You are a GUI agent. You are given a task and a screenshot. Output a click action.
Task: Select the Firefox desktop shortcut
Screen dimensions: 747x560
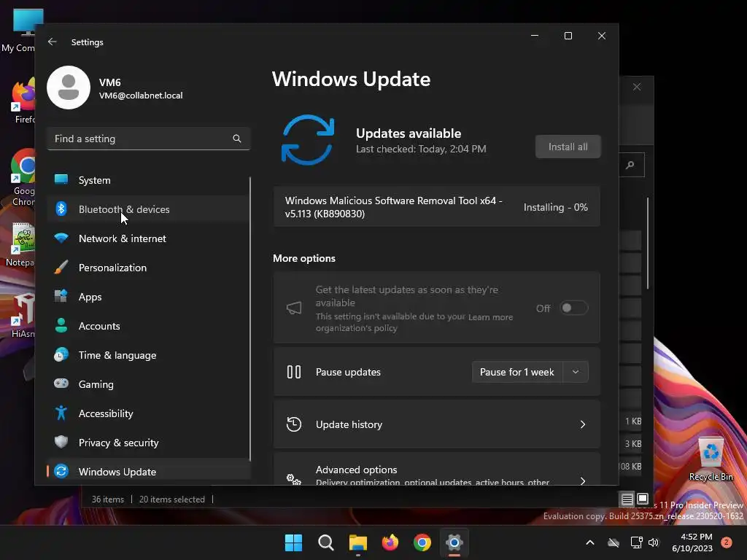click(23, 101)
